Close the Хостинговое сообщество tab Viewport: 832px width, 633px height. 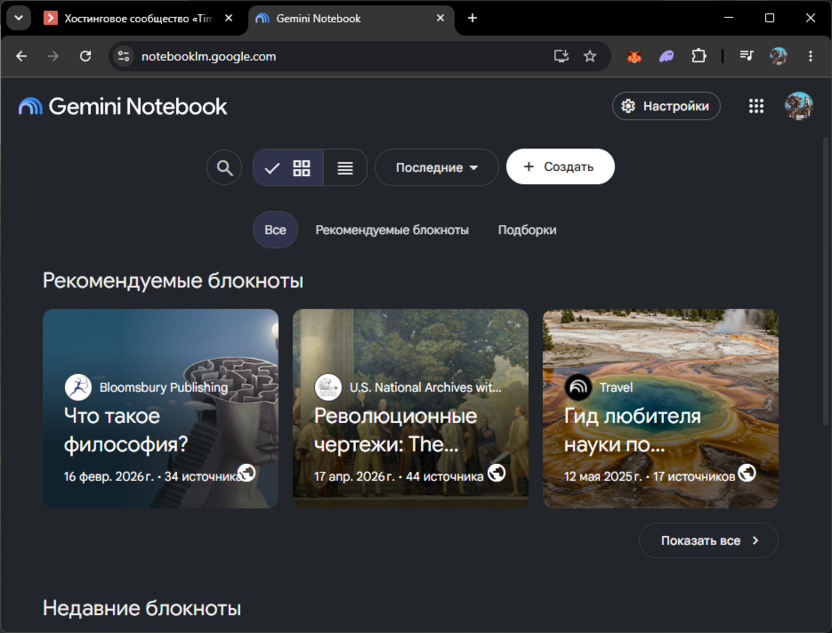229,18
